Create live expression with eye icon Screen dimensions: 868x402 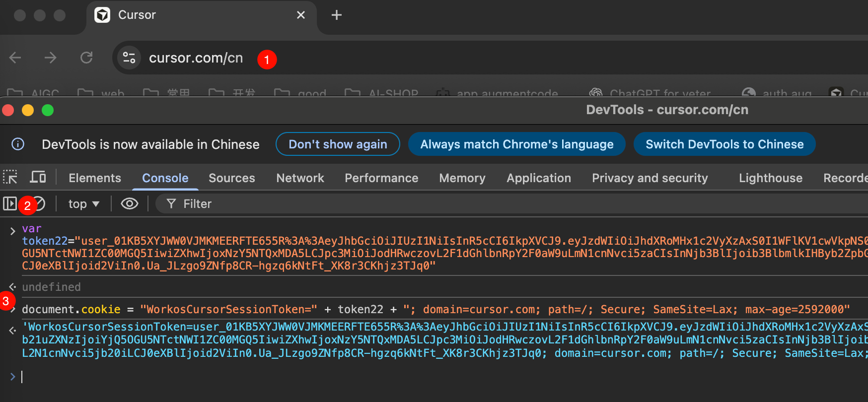(129, 203)
